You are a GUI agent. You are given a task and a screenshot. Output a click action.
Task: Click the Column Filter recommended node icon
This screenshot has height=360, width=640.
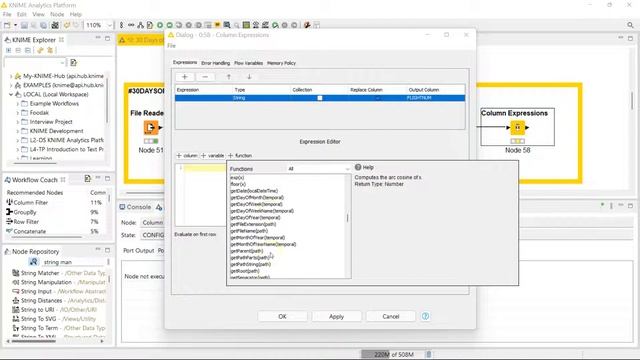(9, 202)
